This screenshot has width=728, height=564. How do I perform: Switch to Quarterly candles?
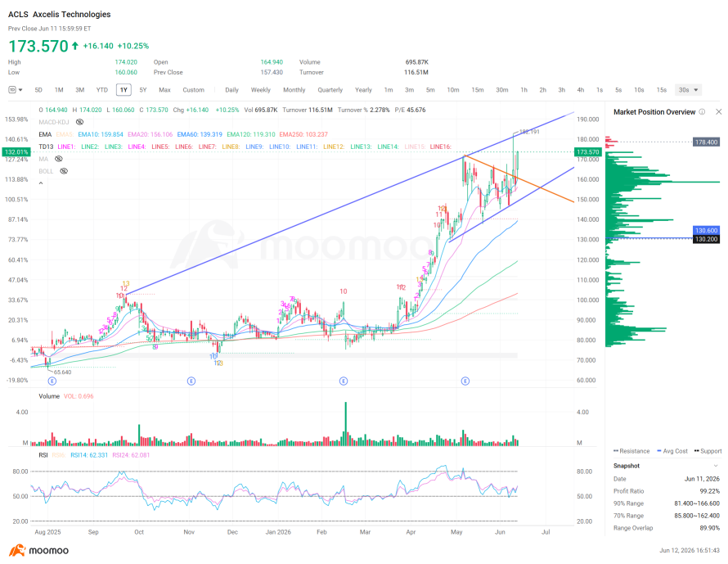tap(330, 90)
